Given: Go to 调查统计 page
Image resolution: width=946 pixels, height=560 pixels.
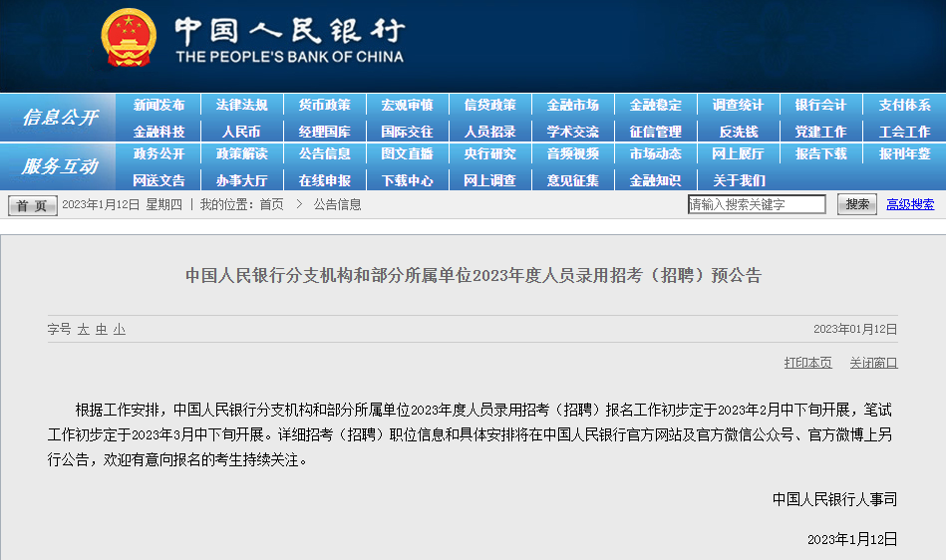Looking at the screenshot, I should (738, 105).
